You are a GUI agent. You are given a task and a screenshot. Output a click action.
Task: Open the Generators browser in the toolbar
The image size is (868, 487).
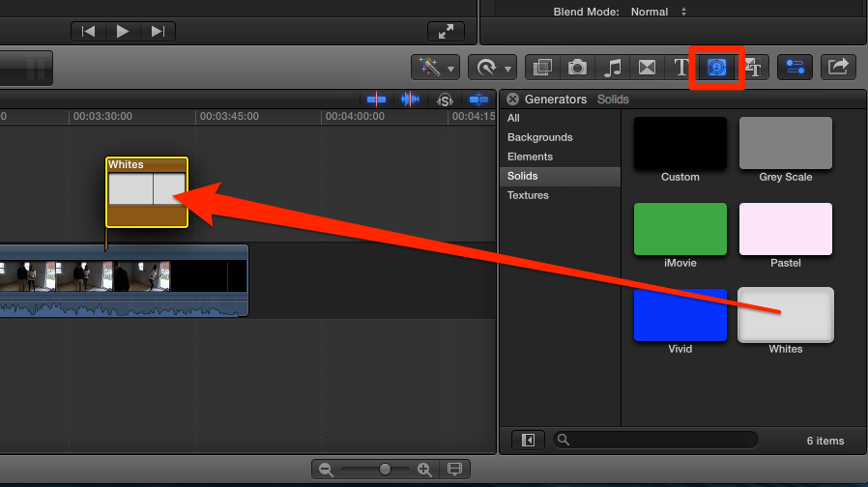[x=716, y=67]
